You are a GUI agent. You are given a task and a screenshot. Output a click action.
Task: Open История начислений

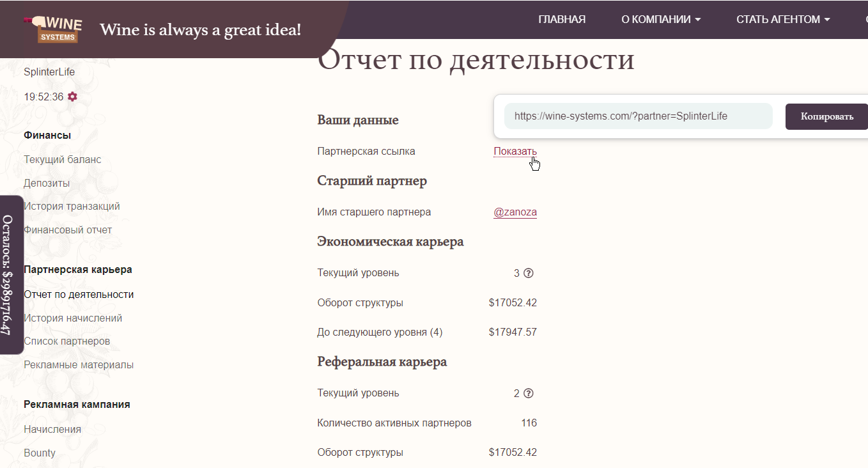(x=73, y=318)
